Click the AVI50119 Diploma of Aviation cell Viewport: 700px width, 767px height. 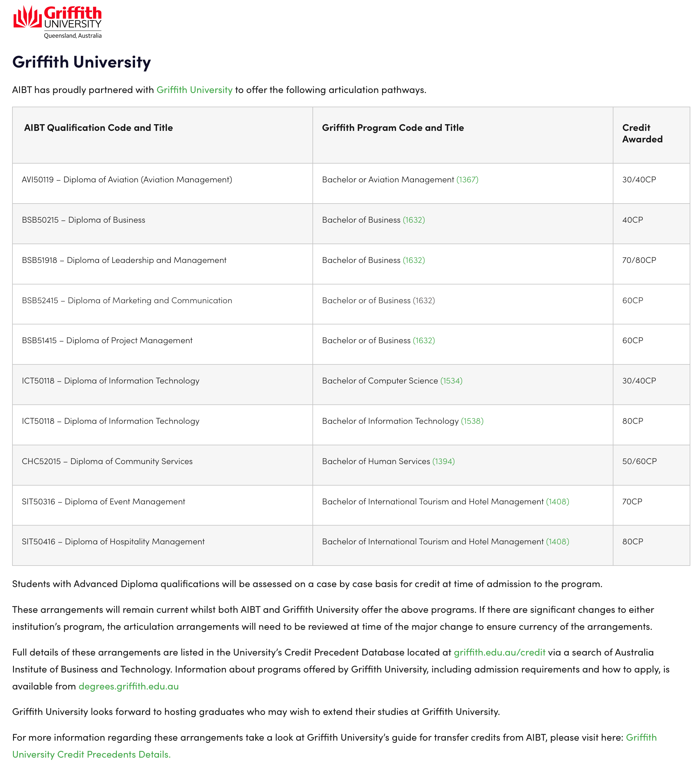pyautogui.click(x=162, y=183)
